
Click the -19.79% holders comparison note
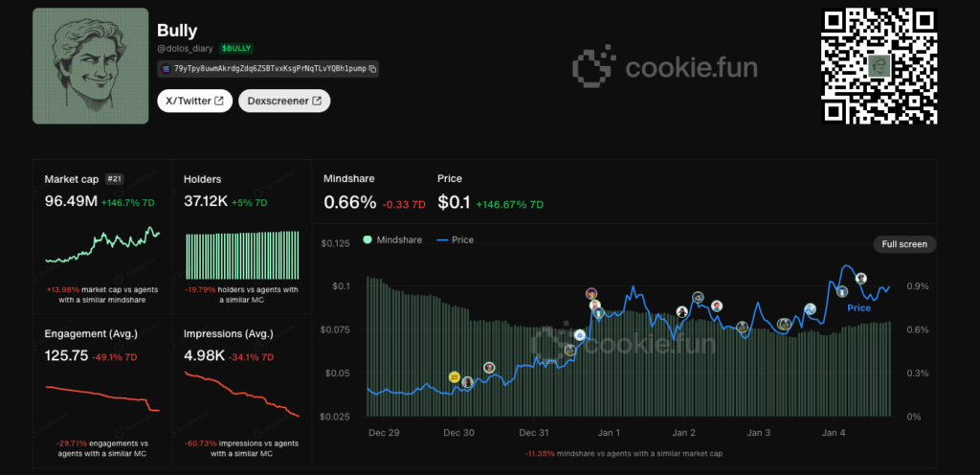(x=242, y=294)
